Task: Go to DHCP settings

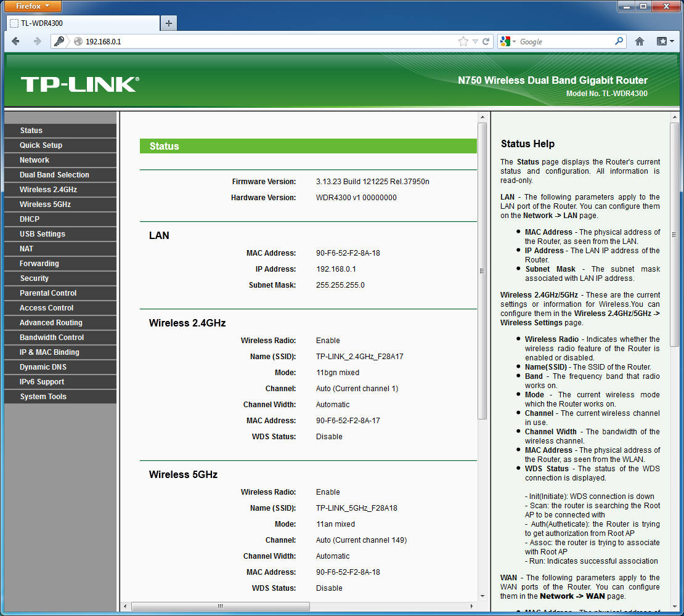Action: [x=60, y=219]
